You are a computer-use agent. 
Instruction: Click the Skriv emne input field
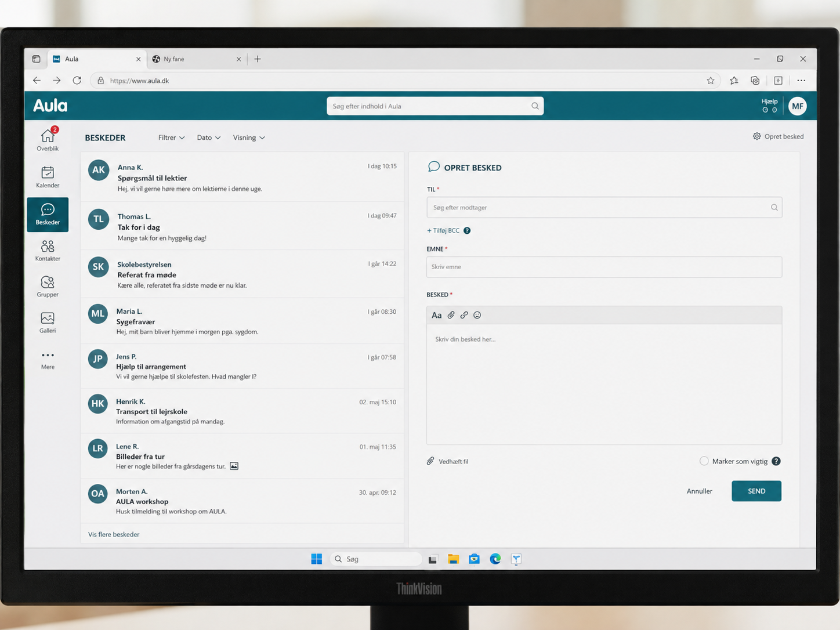(604, 267)
